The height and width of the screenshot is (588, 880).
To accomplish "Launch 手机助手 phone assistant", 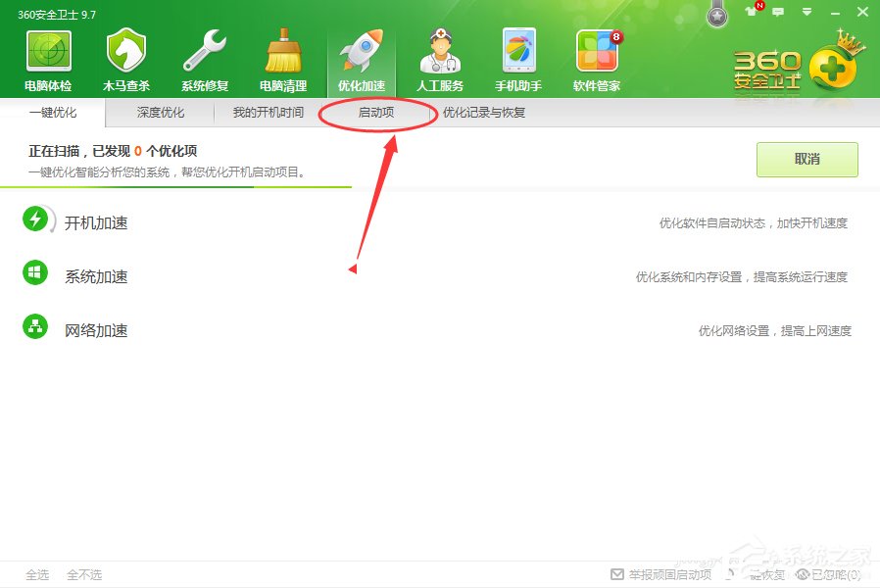I will [x=517, y=57].
